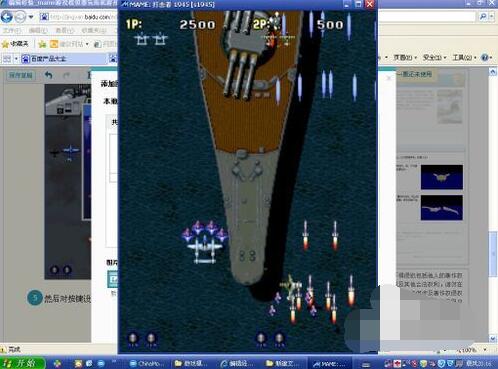Viewport: 498px width, 369px height.
Task: Click the second folder window taskbar button
Action: [284, 363]
